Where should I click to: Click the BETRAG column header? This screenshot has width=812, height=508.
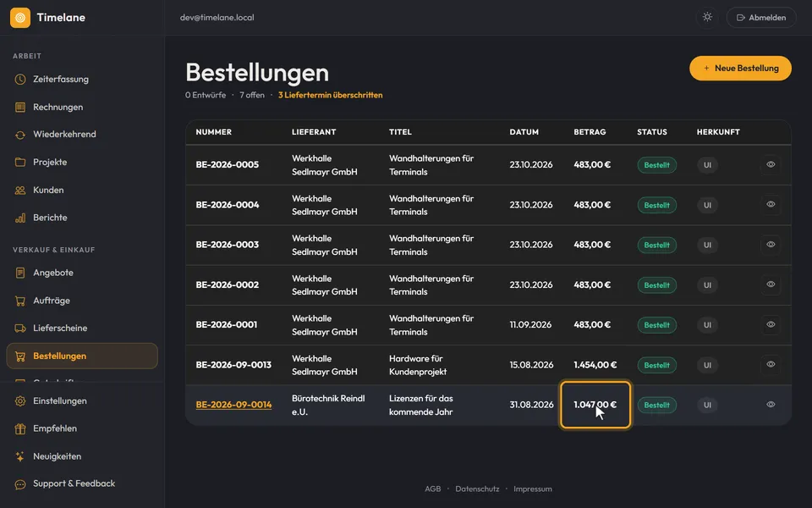pos(590,132)
